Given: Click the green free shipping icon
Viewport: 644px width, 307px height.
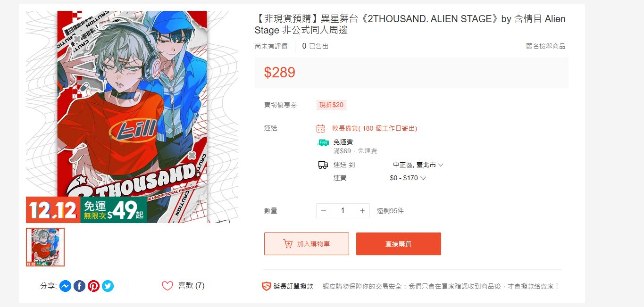Looking at the screenshot, I should [323, 142].
